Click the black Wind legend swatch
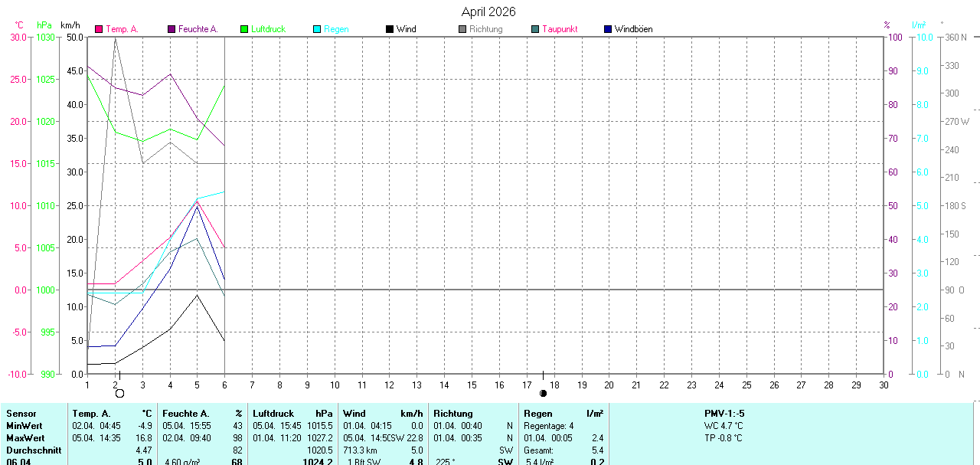 coord(390,29)
